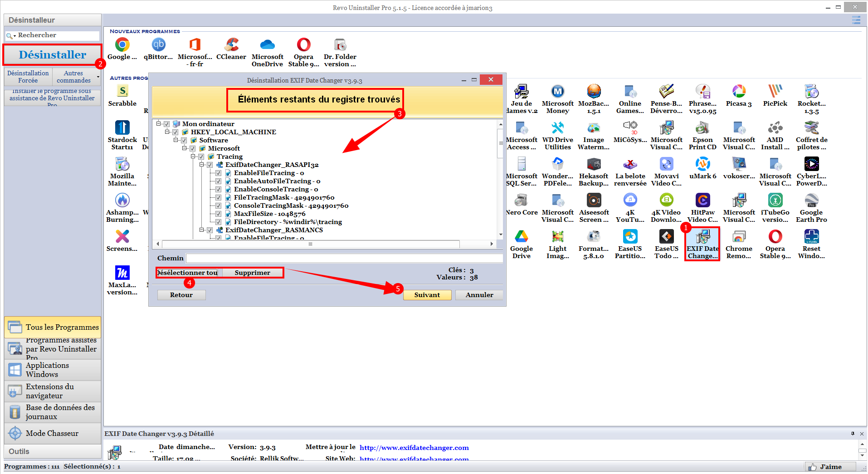Click the Retour button
This screenshot has width=868, height=474.
181,295
